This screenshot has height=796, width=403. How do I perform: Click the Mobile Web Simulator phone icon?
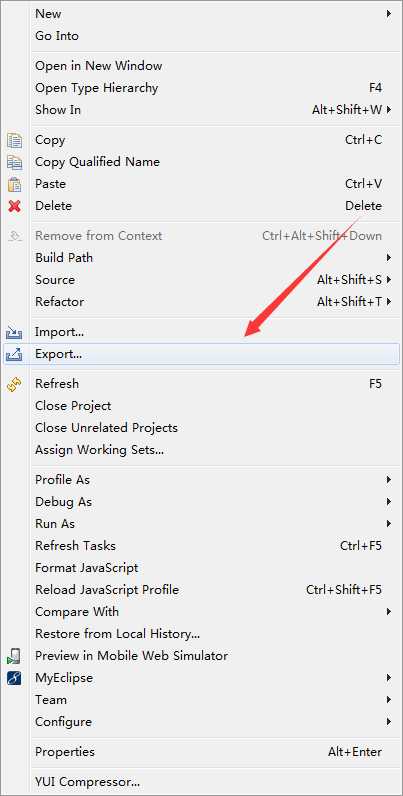pos(14,656)
